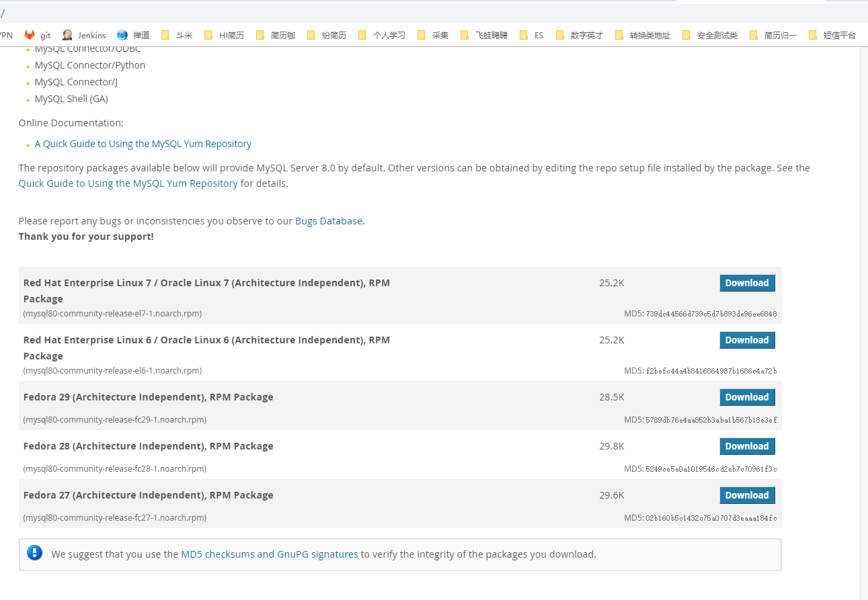Open the MySQL Connector/Python link
This screenshot has height=600, width=868.
point(90,65)
